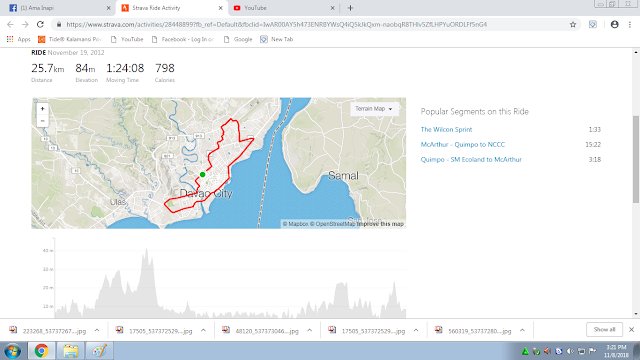Close the Facebook tab
The image size is (640, 360).
[109, 8]
